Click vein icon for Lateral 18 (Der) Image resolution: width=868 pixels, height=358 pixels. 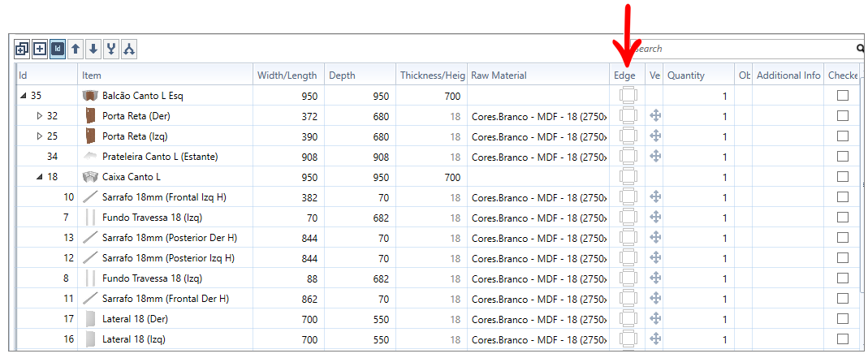[x=655, y=318]
